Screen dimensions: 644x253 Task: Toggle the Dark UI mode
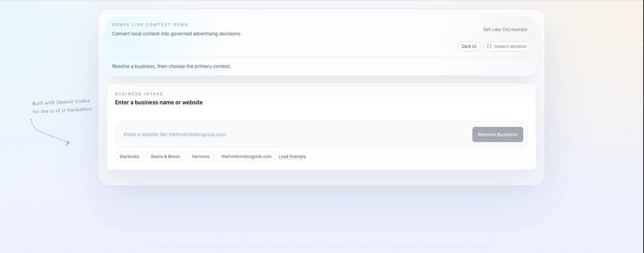469,46
